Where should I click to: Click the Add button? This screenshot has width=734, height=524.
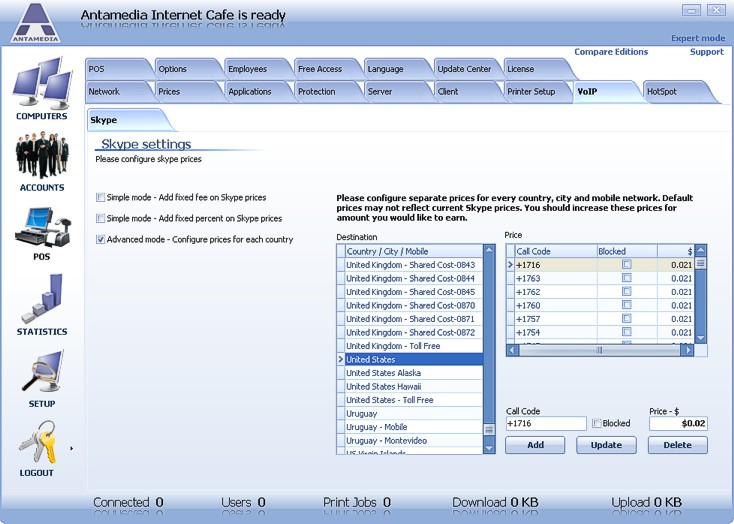click(535, 445)
